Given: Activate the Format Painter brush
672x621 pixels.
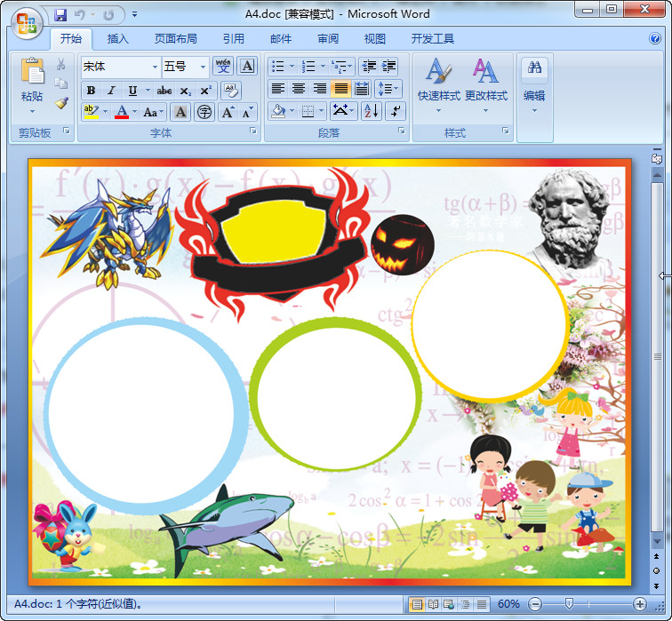Looking at the screenshot, I should 61,103.
